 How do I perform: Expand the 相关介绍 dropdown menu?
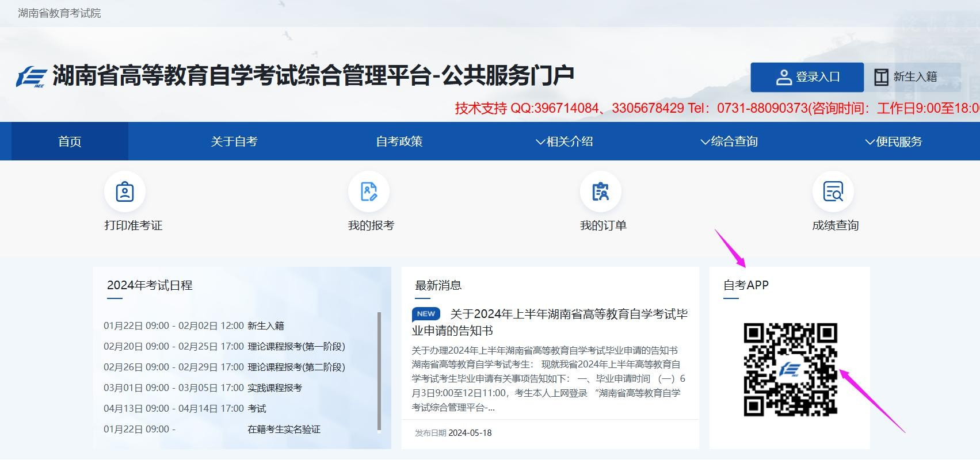564,141
